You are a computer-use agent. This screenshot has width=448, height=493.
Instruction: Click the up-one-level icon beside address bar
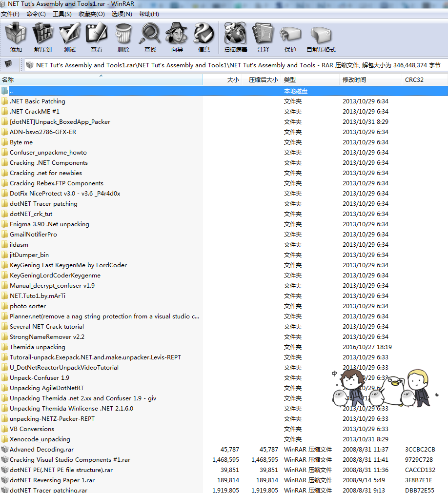[x=8, y=64]
